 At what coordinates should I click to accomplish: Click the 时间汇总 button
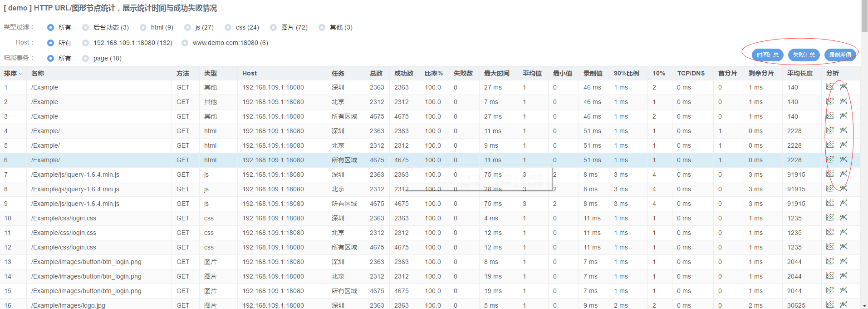pyautogui.click(x=767, y=55)
